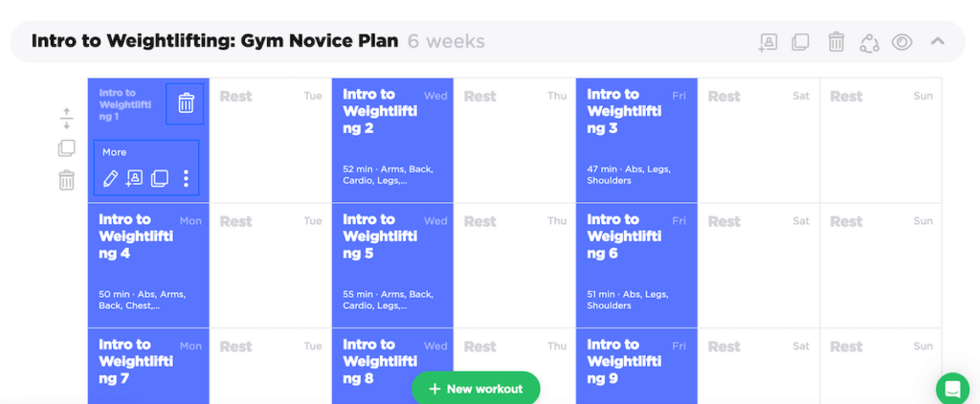Click the Tuesday Rest cell in week one
Viewport: 980px width, 404px height.
(270, 140)
